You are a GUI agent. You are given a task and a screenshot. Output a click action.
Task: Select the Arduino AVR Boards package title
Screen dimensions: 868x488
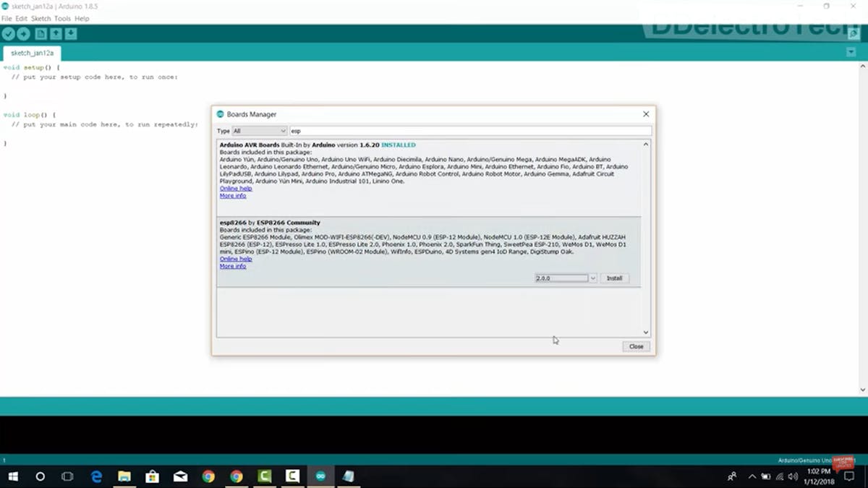pyautogui.click(x=250, y=145)
